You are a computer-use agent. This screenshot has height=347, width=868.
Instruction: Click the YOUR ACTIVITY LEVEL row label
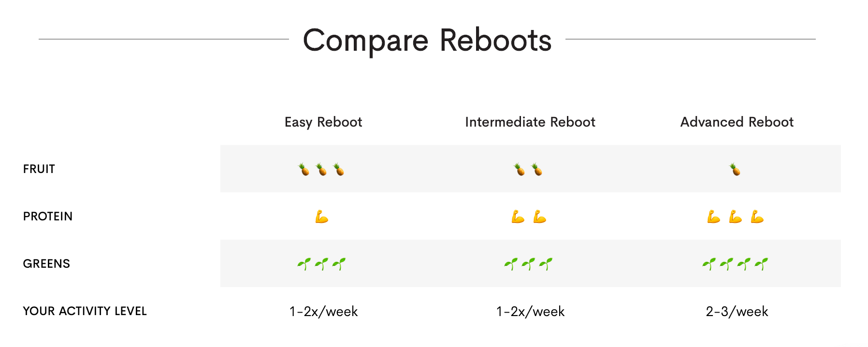(85, 311)
